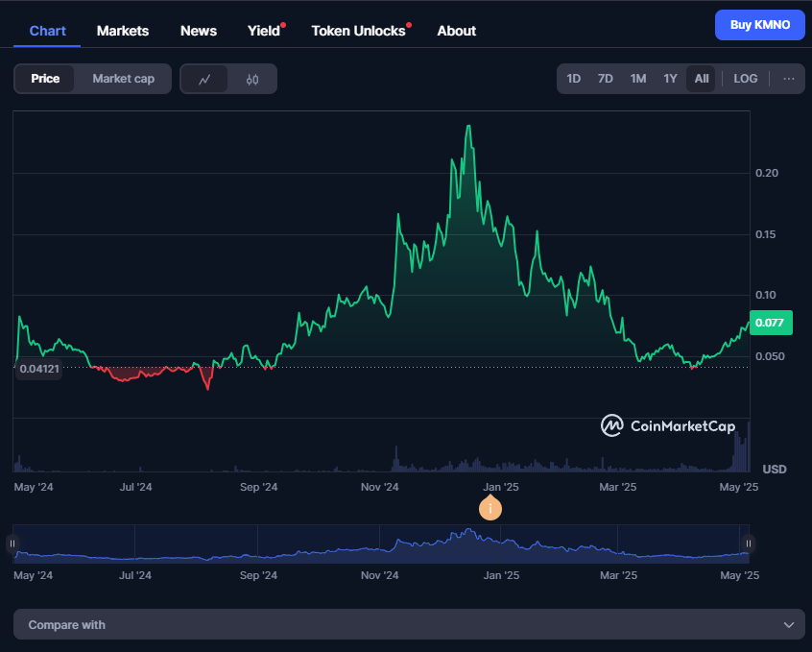Click the orange info event marker
Screen dimensions: 812x652
(490, 508)
